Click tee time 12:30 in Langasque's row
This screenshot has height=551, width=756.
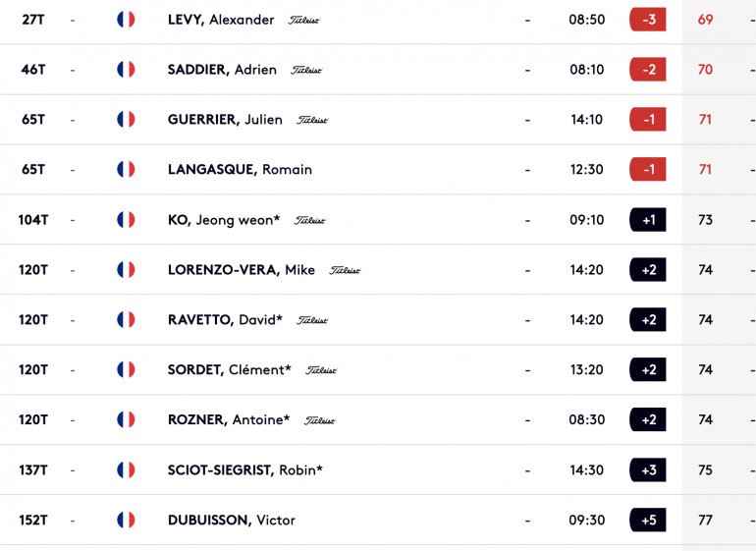tap(587, 169)
